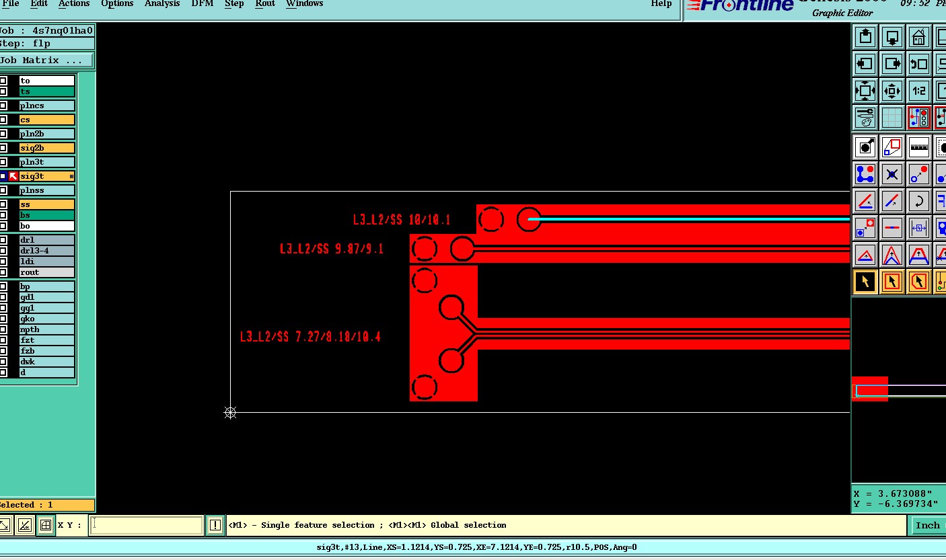Select the ruler measure tool
This screenshot has height=560, width=946.
coord(918,147)
